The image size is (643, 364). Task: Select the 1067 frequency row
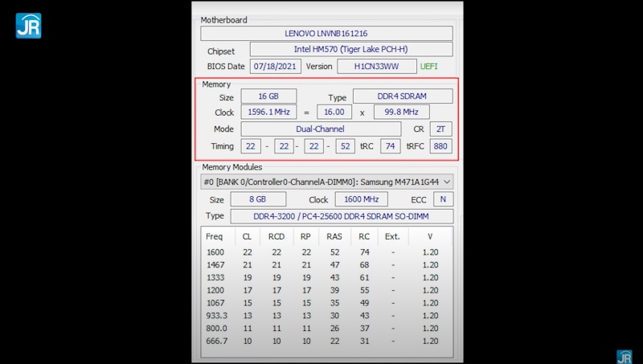tap(327, 303)
